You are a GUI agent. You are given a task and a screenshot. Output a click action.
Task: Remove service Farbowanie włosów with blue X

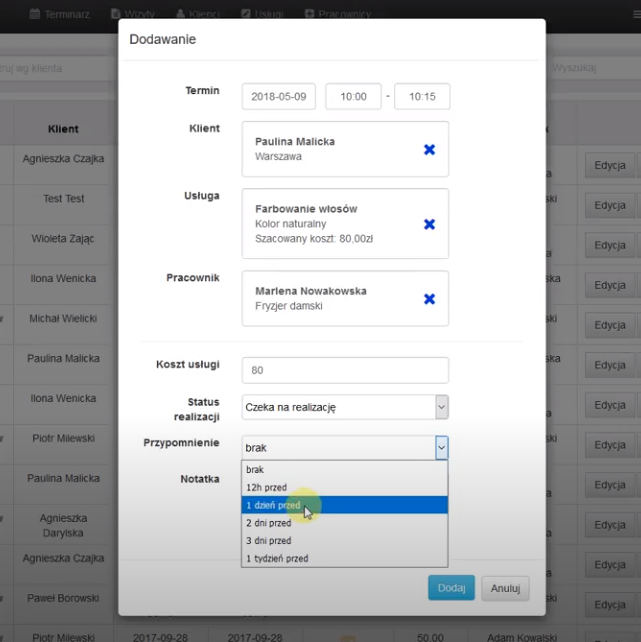tap(429, 224)
